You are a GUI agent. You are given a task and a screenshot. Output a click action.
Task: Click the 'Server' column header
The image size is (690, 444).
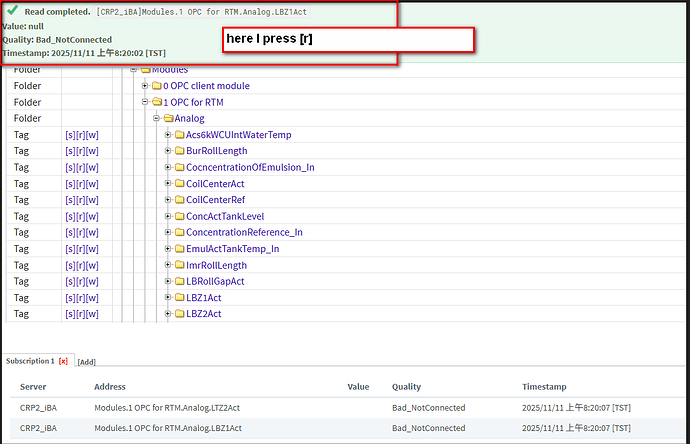[x=33, y=387]
